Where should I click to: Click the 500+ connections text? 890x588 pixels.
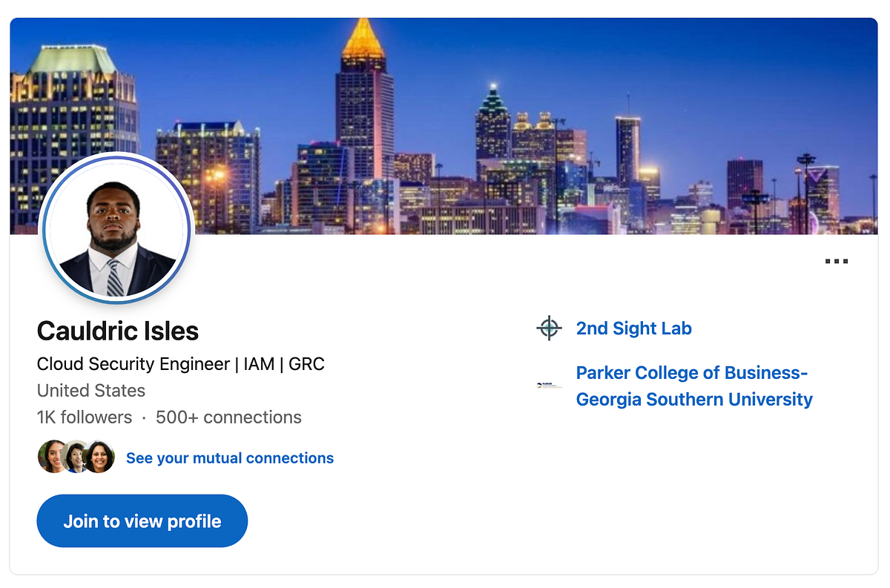[x=228, y=417]
